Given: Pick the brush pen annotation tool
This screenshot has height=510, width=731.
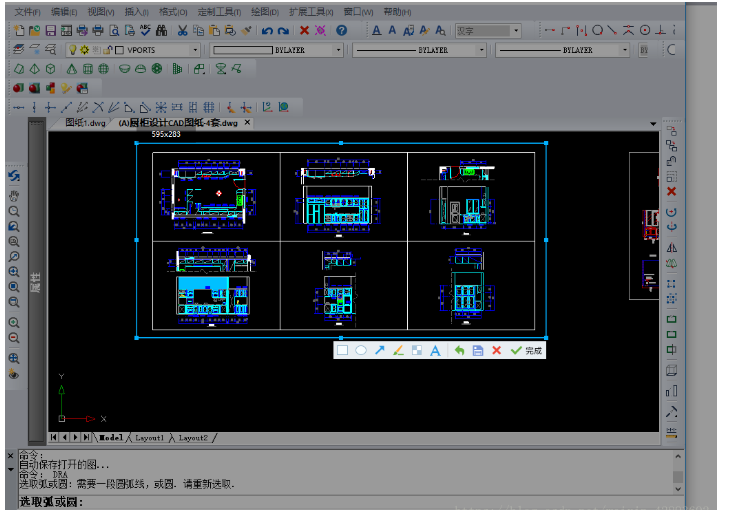Looking at the screenshot, I should point(398,351).
